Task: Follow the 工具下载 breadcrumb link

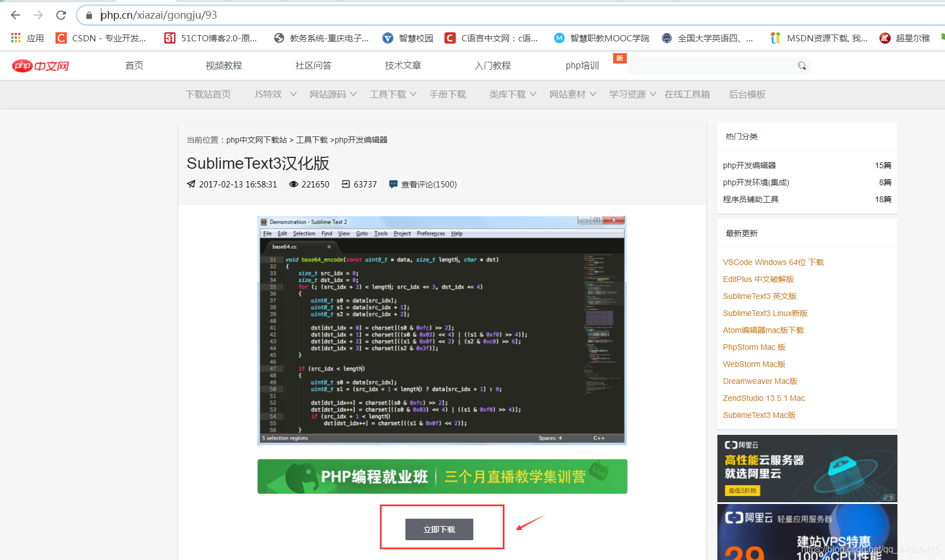Action: (312, 140)
